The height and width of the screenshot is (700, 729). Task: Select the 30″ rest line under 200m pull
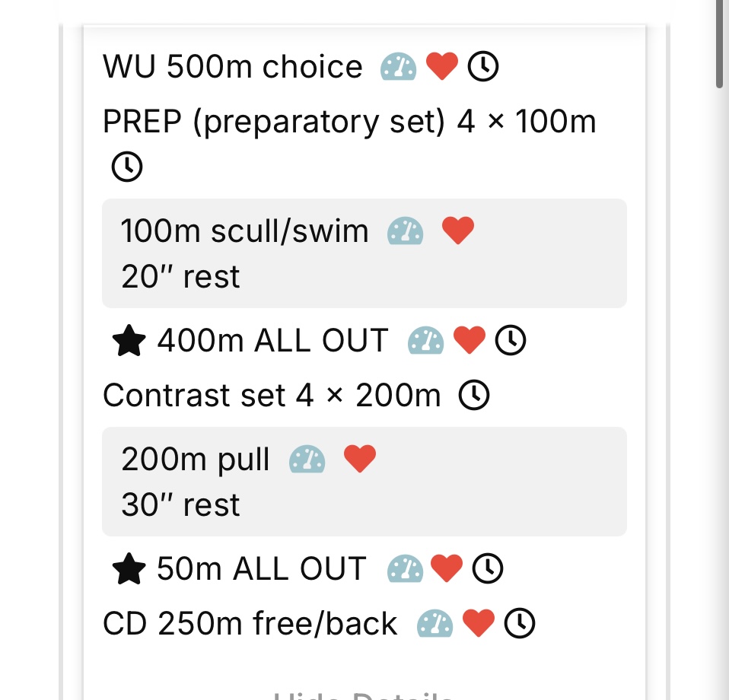coord(181,505)
